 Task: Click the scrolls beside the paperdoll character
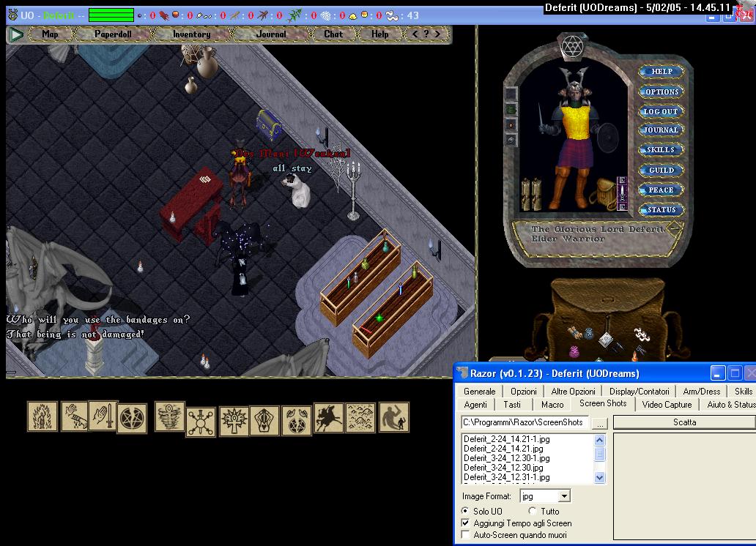pyautogui.click(x=530, y=194)
